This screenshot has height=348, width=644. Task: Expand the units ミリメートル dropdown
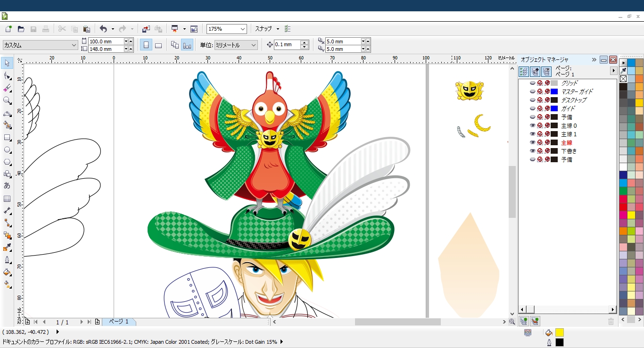(x=254, y=45)
